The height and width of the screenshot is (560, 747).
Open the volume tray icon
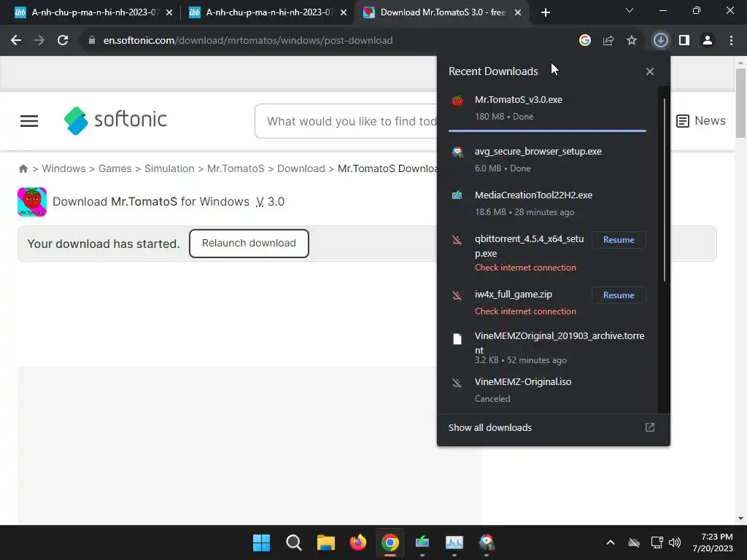point(675,542)
